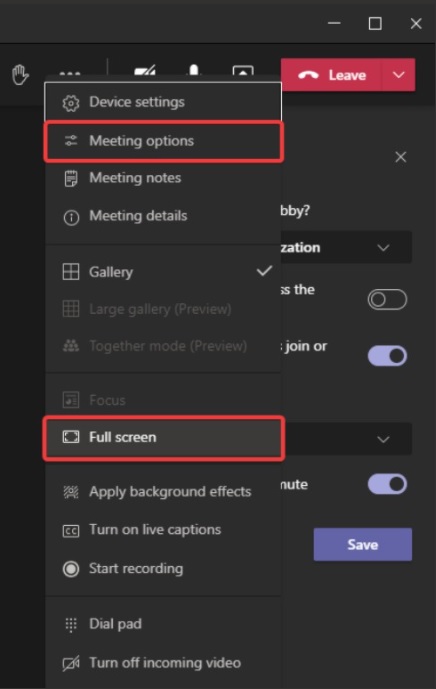This screenshot has width=436, height=689.
Task: Open the lobby dropdown ending in 'zation'
Action: pos(346,247)
